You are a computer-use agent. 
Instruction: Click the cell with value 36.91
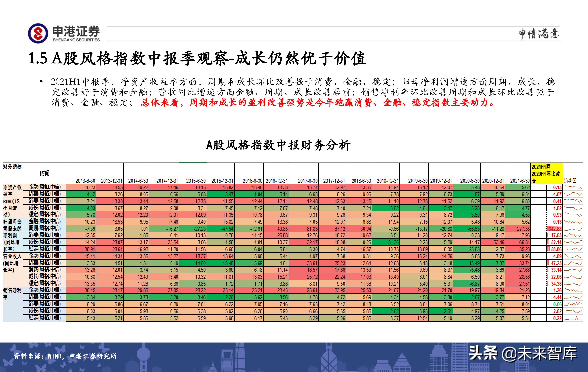81,249
